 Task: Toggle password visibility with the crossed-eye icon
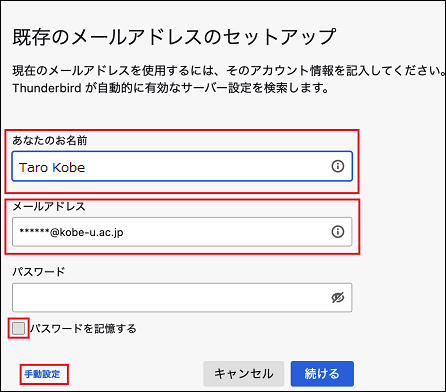(338, 298)
